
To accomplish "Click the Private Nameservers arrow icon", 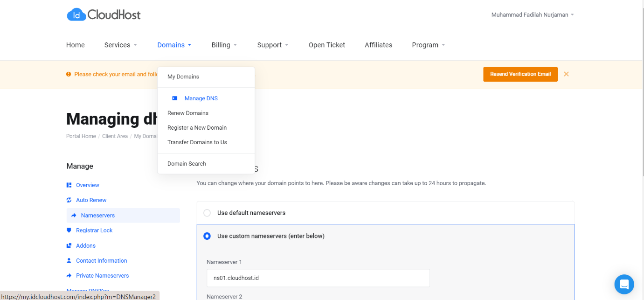I will point(69,276).
